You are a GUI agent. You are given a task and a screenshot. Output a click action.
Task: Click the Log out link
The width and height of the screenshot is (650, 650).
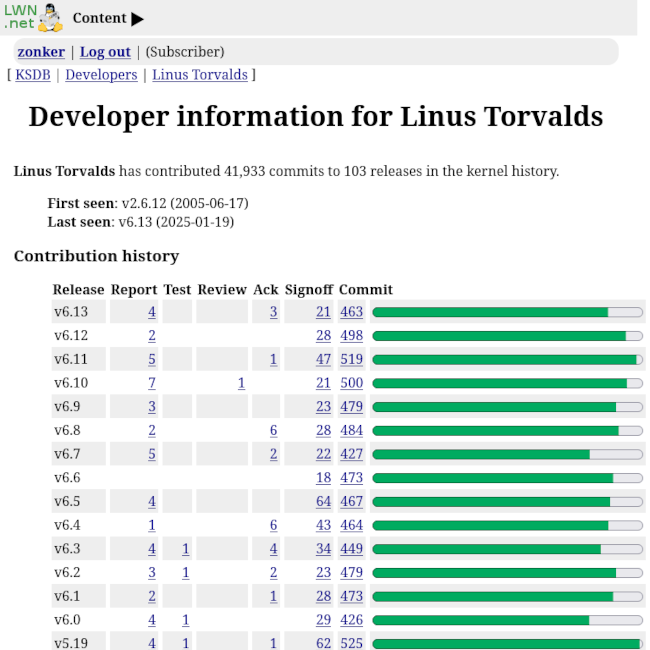point(105,52)
